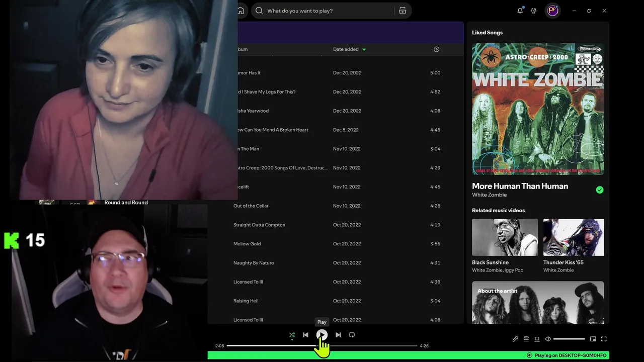Image resolution: width=644 pixels, height=362 pixels.
Task: Click the '2:05' elapsed time label
Action: 219,346
